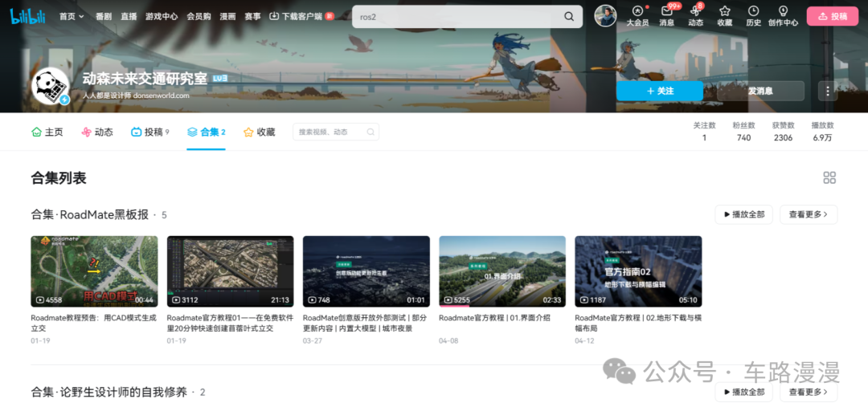Open 漫画 in the navigation bar
The width and height of the screenshot is (868, 407).
(227, 17)
